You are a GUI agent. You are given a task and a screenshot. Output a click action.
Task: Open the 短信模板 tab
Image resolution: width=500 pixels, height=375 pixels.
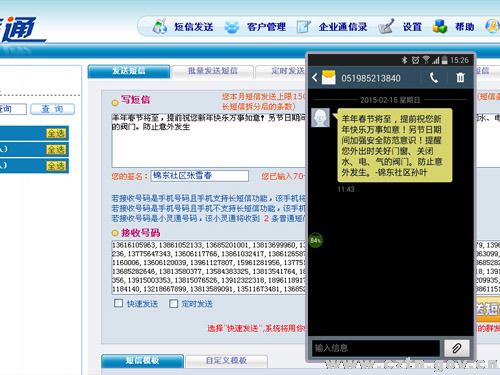coord(142,361)
